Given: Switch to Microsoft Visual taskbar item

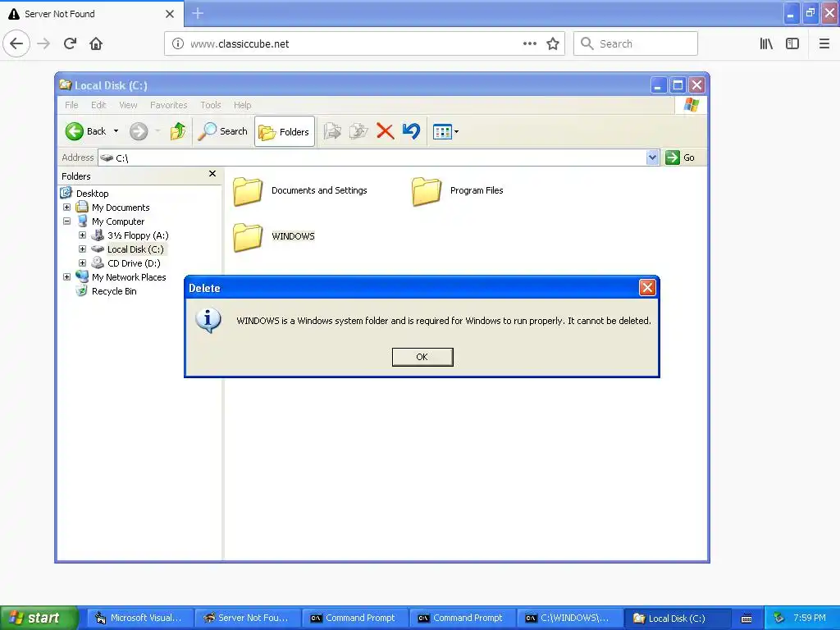Looking at the screenshot, I should pos(139,619).
